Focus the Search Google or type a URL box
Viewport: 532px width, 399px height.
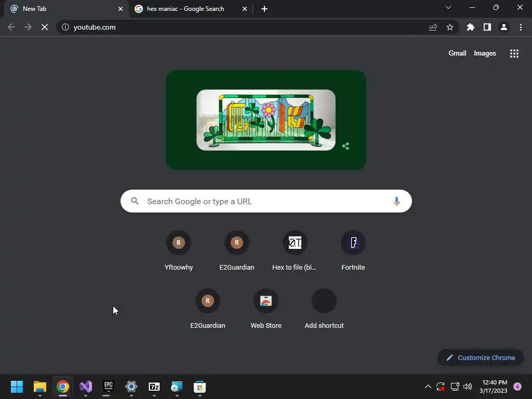coord(266,201)
